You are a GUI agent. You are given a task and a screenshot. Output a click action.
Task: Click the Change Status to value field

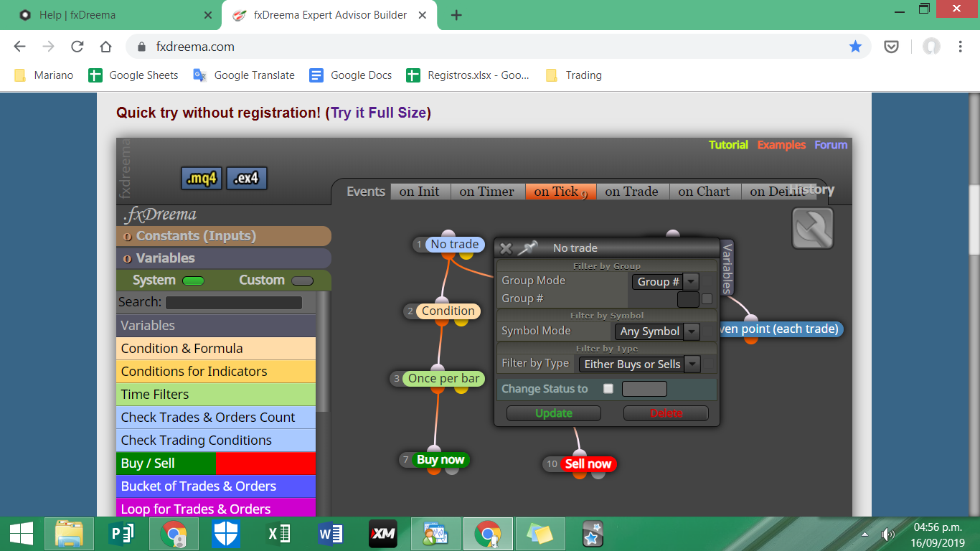point(644,389)
